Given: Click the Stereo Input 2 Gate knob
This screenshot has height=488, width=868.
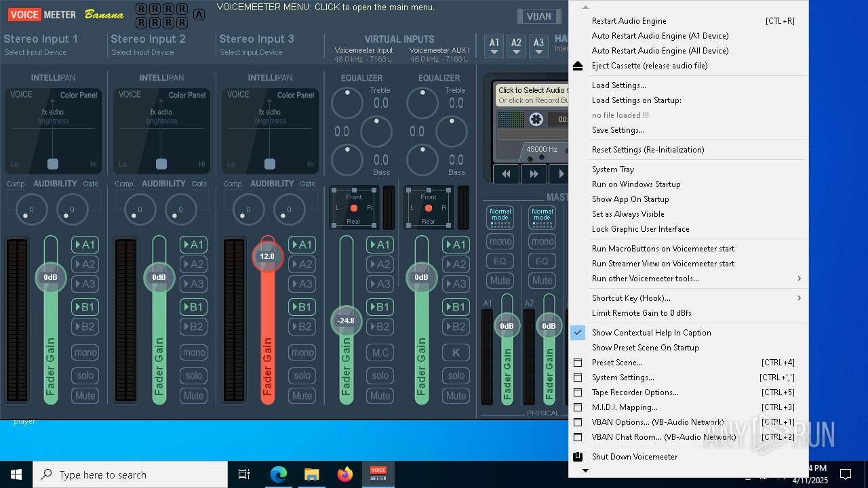Looking at the screenshot, I should (x=180, y=210).
